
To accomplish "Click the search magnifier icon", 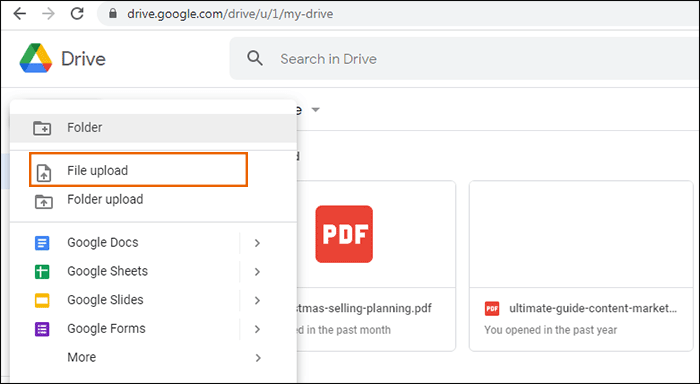I will point(255,58).
